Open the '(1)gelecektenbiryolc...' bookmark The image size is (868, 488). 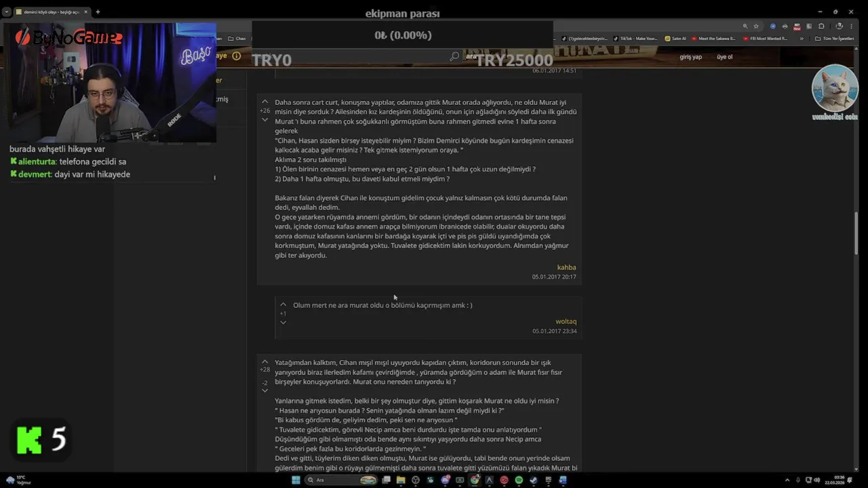coord(585,39)
